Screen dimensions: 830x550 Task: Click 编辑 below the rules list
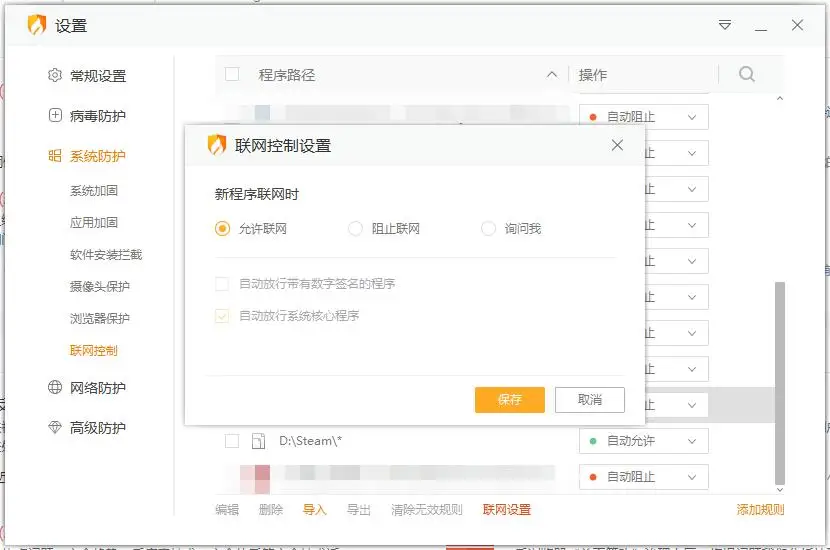pos(227,510)
